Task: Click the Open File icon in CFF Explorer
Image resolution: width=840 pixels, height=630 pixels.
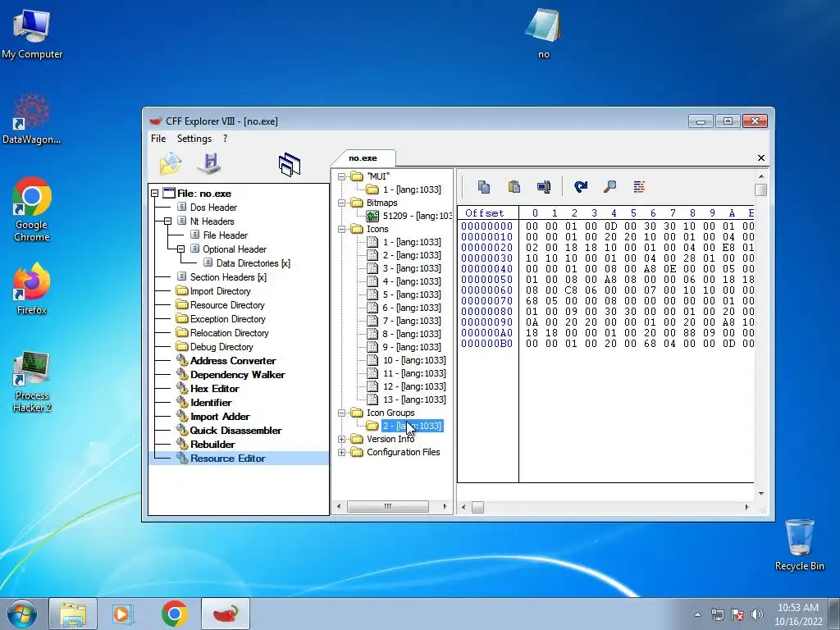Action: [x=171, y=164]
